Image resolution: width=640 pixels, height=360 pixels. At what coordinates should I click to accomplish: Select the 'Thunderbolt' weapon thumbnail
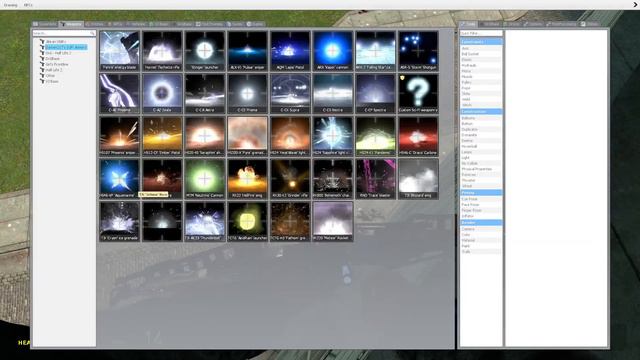(x=205, y=221)
